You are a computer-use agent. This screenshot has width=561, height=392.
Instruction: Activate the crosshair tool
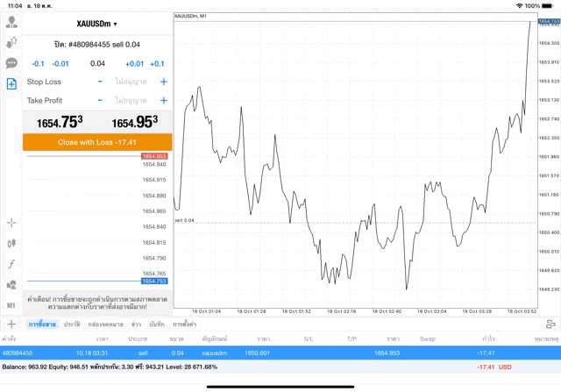tap(11, 223)
